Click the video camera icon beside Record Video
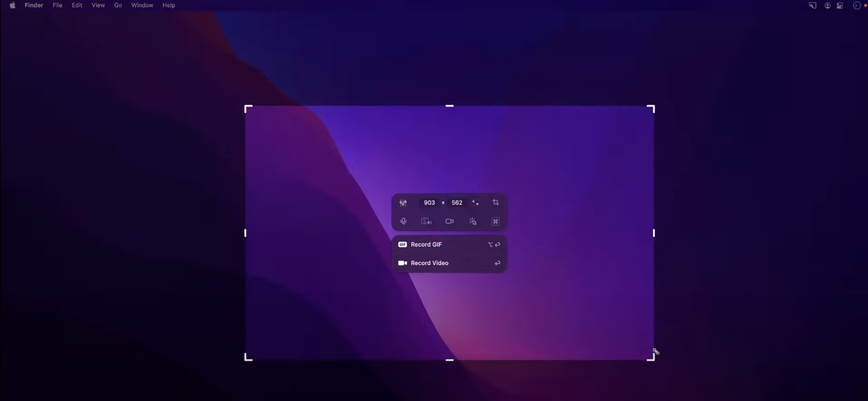868x401 pixels. pos(402,263)
